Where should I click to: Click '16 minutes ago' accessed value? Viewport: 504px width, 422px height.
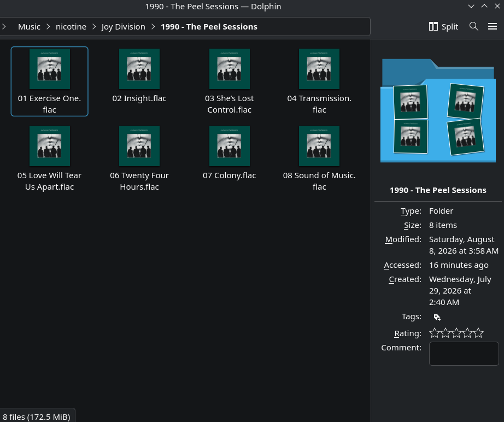[459, 265]
